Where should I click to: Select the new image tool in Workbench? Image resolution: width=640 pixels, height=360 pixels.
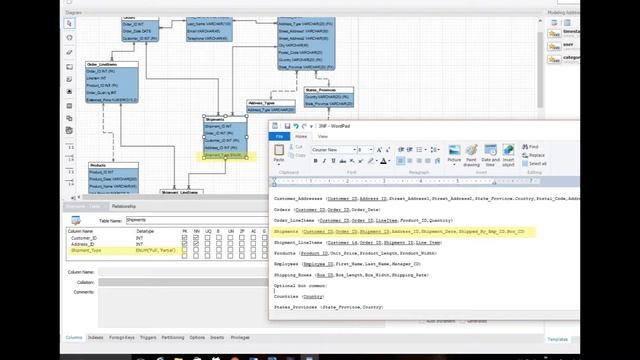[x=69, y=92]
